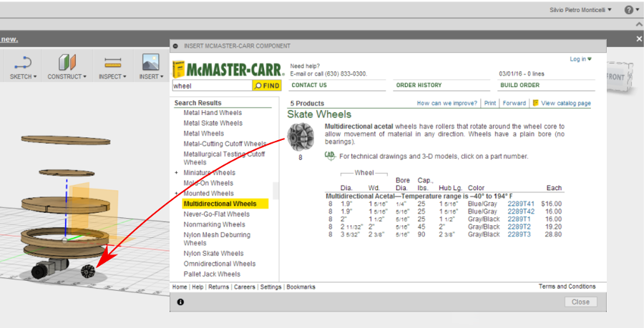Click the 'new.' notification link
This screenshot has width=644, height=328.
tap(9, 39)
